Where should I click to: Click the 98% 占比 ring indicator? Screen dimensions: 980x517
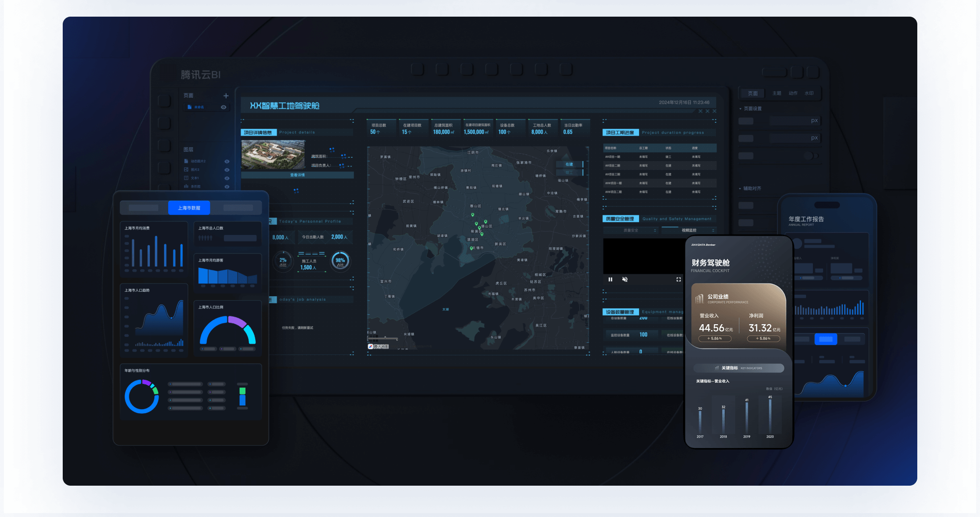[341, 261]
